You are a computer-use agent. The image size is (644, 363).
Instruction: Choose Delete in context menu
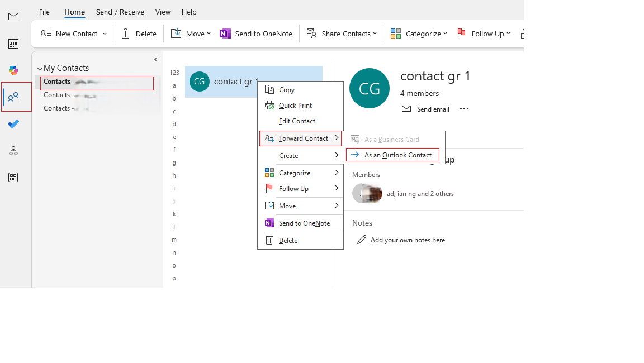[300, 240]
